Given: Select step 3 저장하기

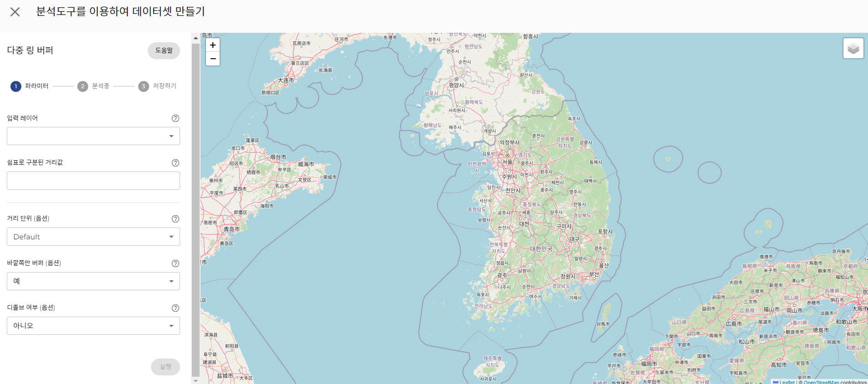Looking at the screenshot, I should 157,86.
